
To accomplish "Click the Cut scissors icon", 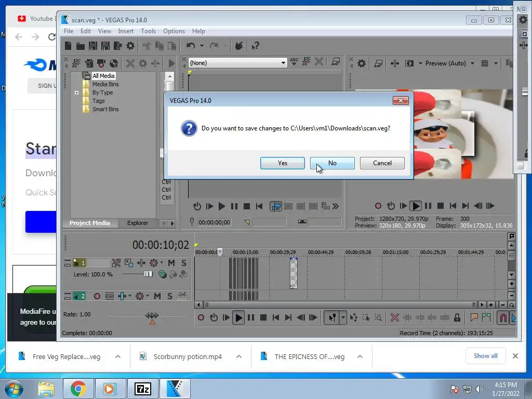I will coord(147,46).
